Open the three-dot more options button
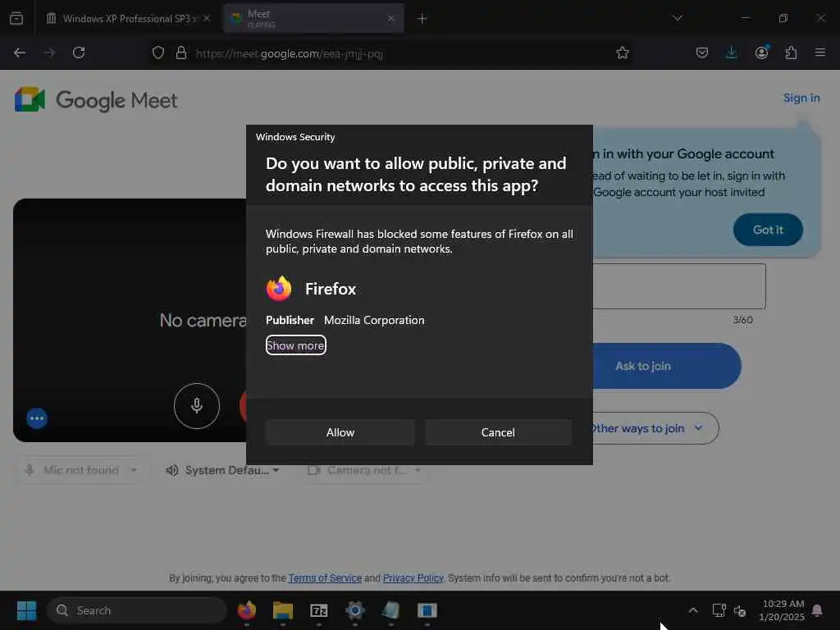840x630 pixels. [x=37, y=418]
